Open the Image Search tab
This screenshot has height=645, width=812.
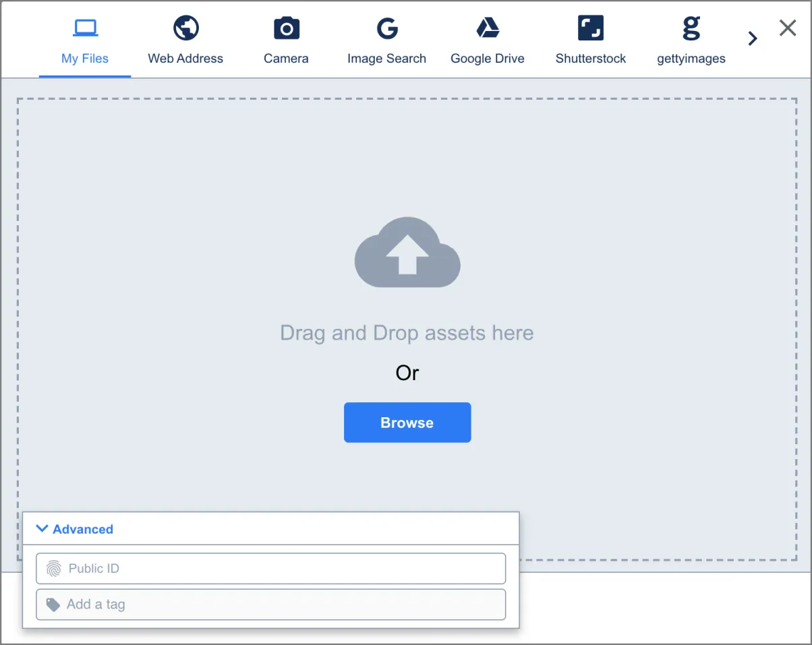[x=386, y=59]
